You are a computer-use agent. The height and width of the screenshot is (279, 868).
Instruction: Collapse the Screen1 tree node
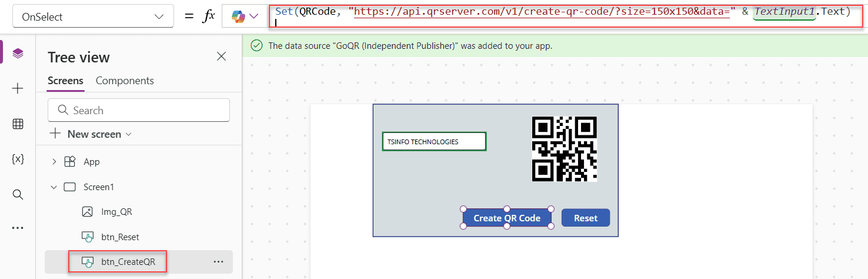(x=54, y=187)
